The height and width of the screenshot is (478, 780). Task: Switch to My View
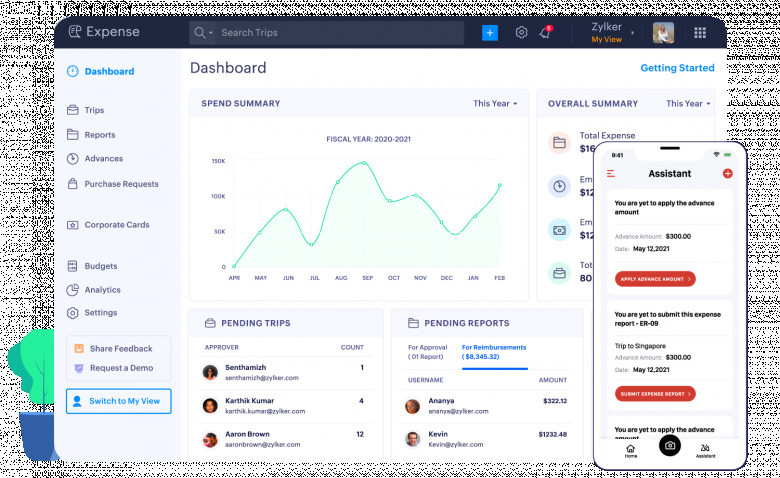[x=118, y=401]
